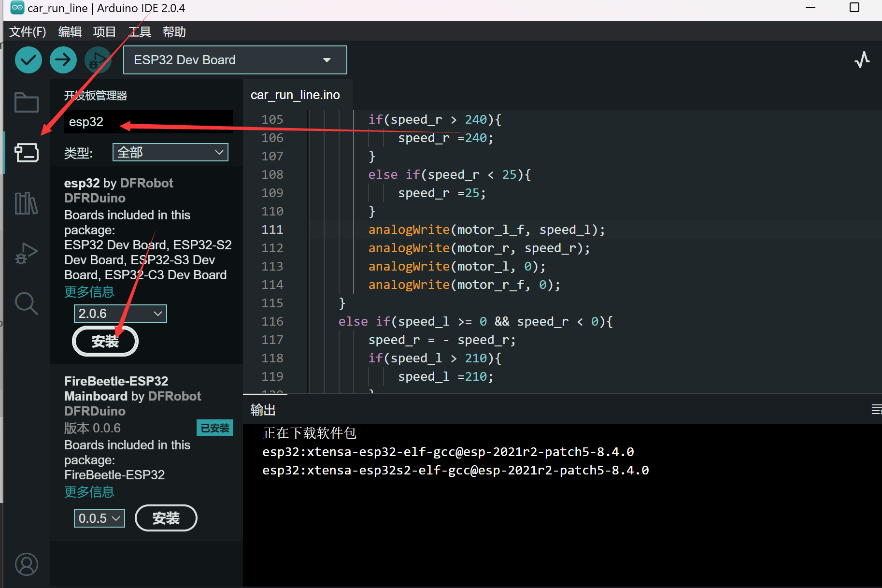Click the esp32 board search field
This screenshot has height=588, width=882.
(148, 122)
